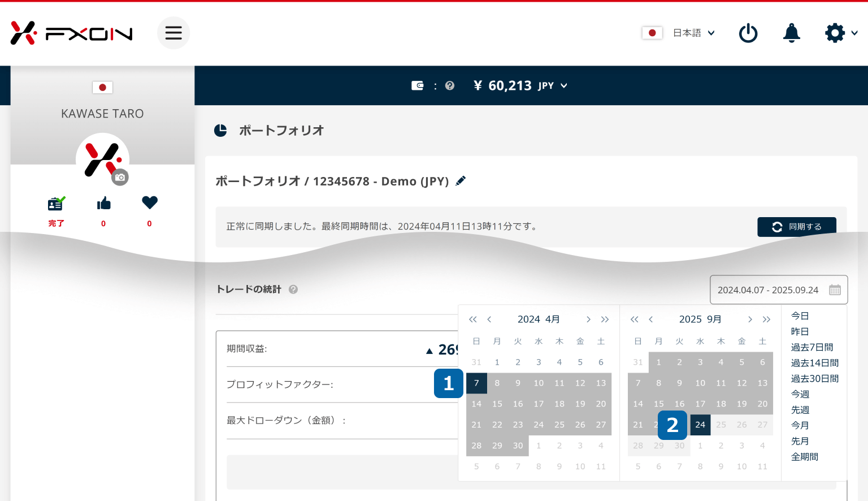Open the settings gear menu

tap(835, 33)
